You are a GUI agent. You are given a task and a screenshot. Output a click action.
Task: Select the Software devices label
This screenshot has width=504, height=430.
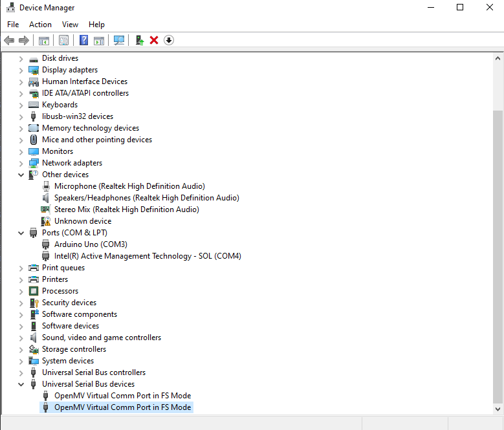coord(71,326)
